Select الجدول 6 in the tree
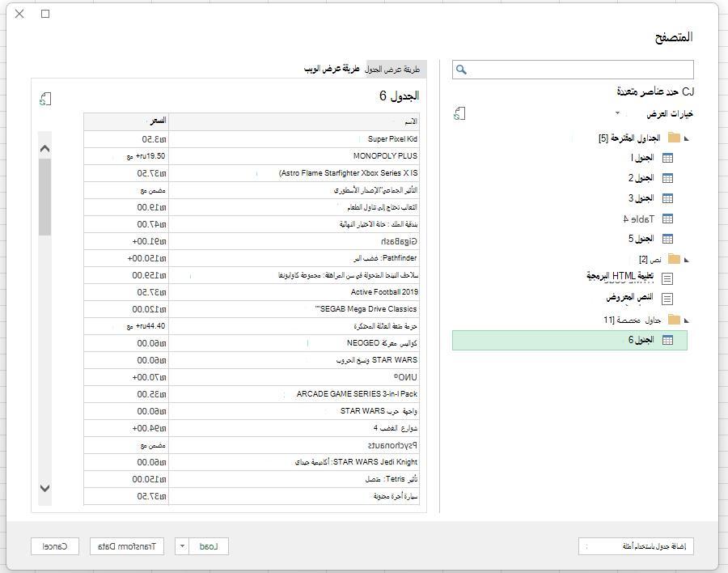 569,340
